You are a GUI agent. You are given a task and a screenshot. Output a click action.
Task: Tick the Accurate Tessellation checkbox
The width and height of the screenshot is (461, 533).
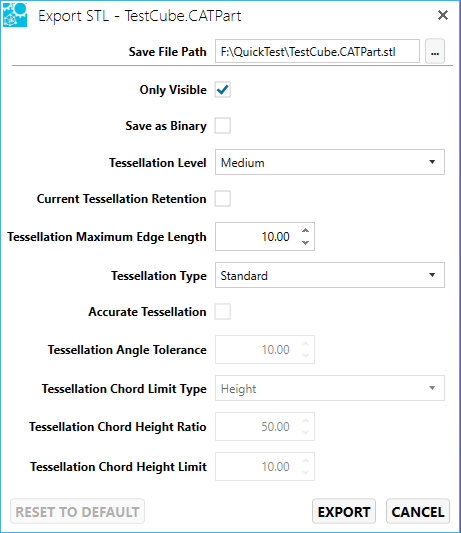(x=223, y=312)
